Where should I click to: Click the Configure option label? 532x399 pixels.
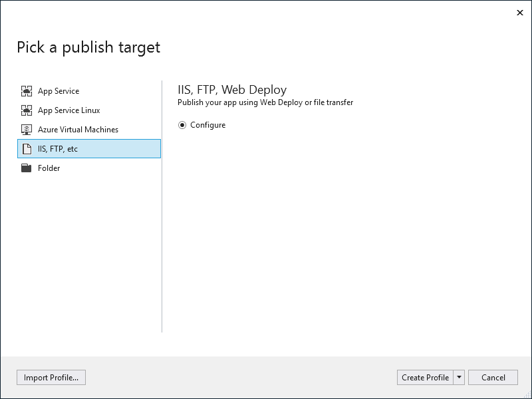[x=207, y=125]
